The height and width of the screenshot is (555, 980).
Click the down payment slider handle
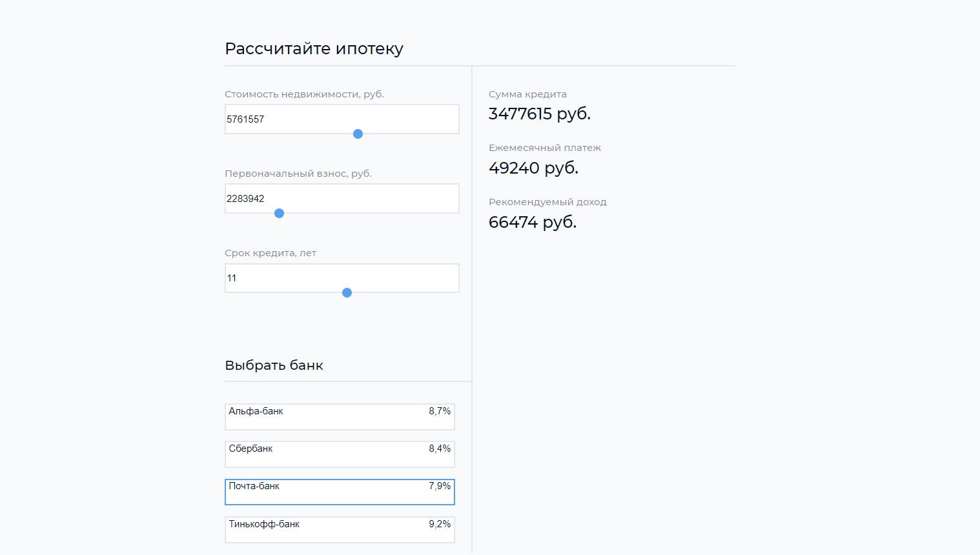279,213
